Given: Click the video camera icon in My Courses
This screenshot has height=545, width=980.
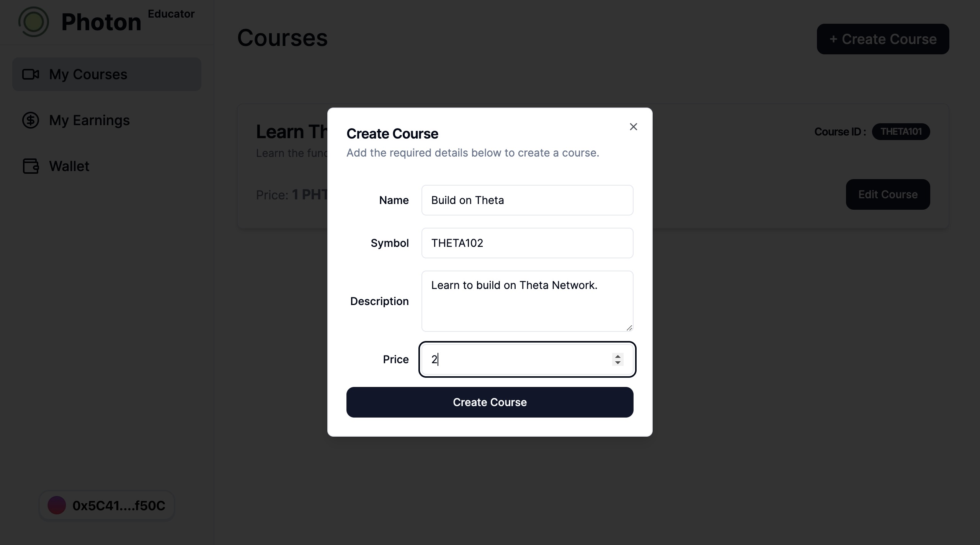Looking at the screenshot, I should [31, 74].
